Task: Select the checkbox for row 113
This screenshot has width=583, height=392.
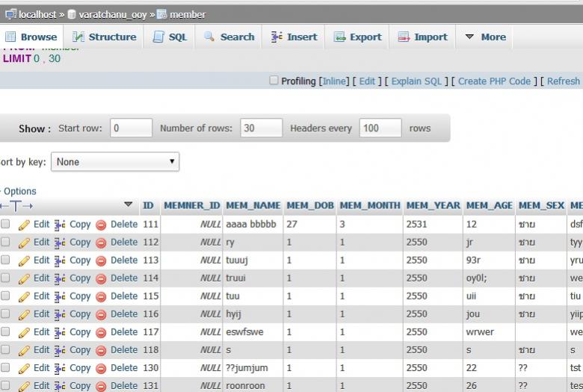Action: [x=5, y=260]
